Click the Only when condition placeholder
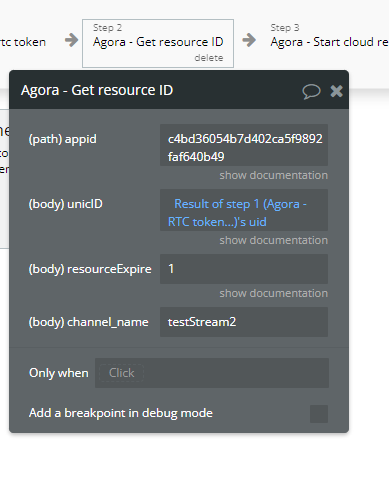The width and height of the screenshot is (389, 478). [x=122, y=373]
